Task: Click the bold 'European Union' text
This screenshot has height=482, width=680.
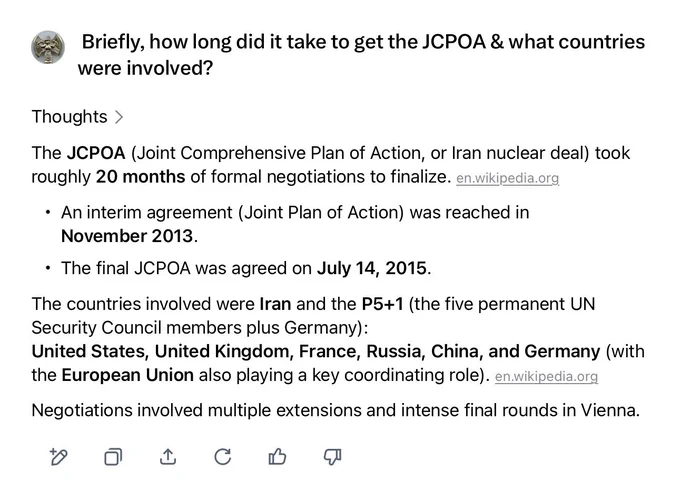Action: click(x=128, y=375)
